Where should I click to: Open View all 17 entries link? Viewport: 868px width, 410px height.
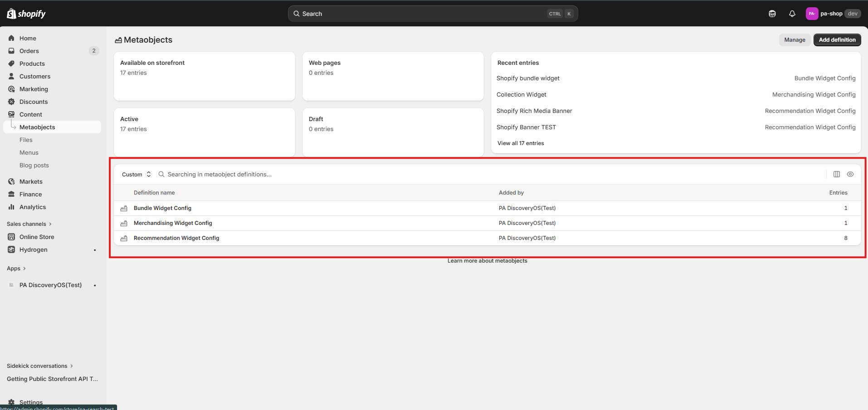pyautogui.click(x=521, y=143)
